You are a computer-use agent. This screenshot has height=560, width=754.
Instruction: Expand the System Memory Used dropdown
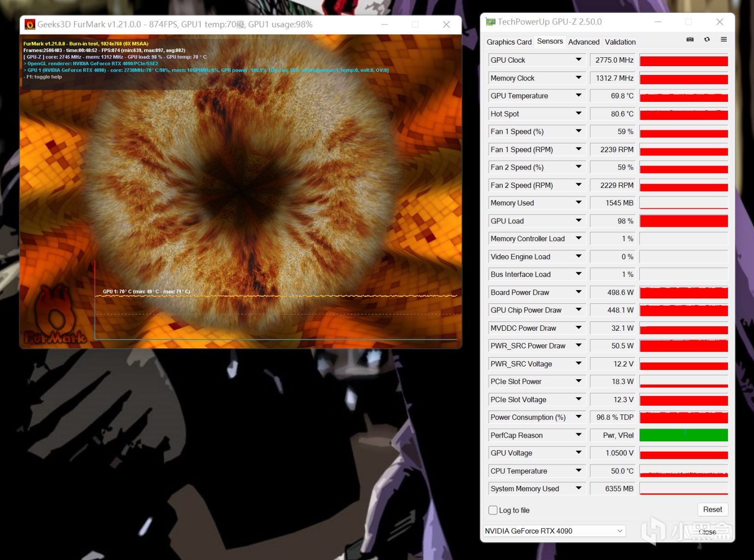pyautogui.click(x=579, y=489)
